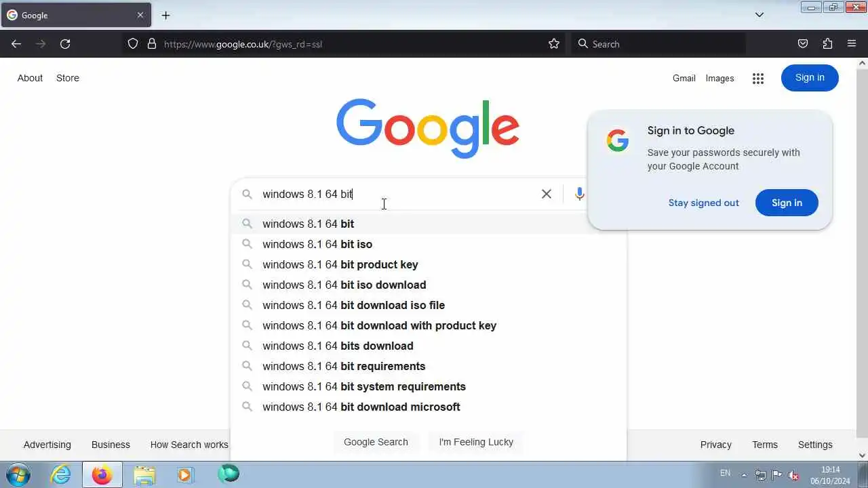Open the Advertising footer link
Screen dimensions: 868x488
(x=47, y=445)
